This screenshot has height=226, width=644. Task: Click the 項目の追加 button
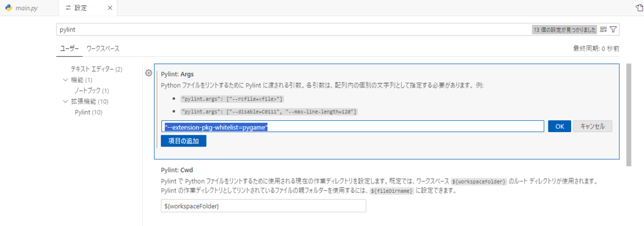pyautogui.click(x=184, y=141)
